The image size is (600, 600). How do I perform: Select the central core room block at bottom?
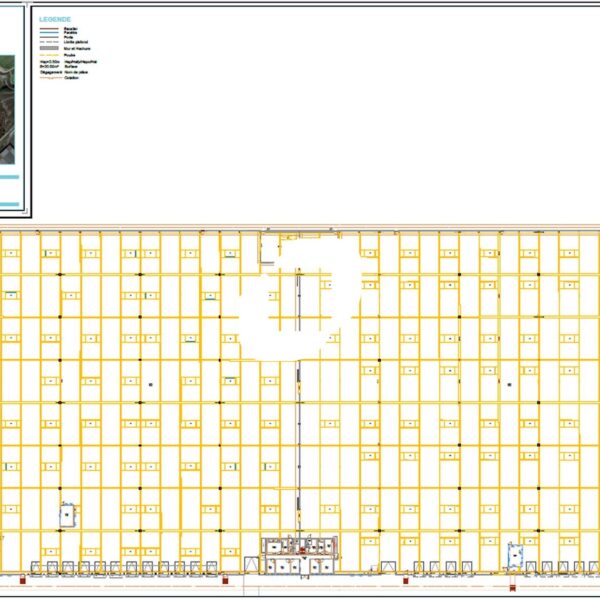pos(300,556)
